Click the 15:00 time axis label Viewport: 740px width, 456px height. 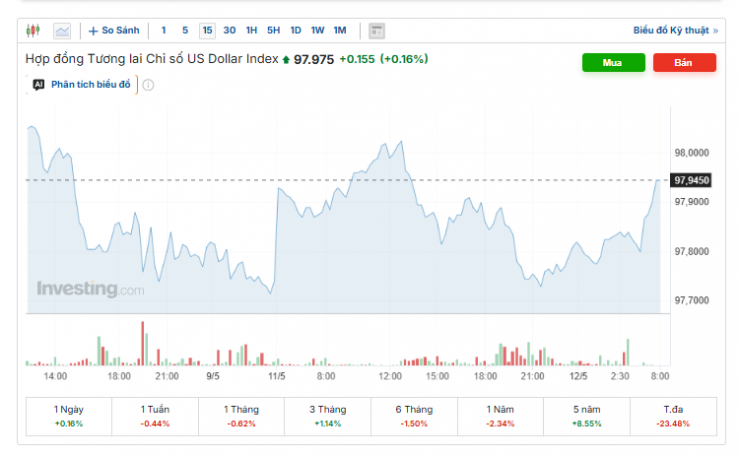point(437,376)
